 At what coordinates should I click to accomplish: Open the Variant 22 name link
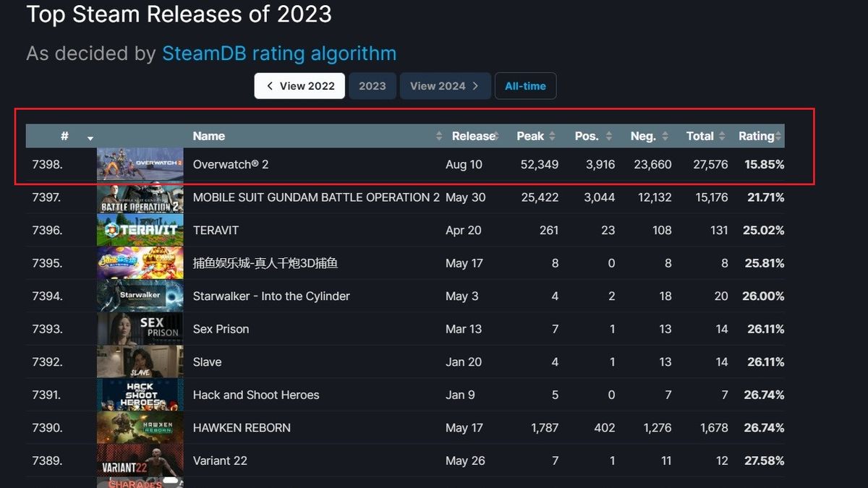(x=220, y=461)
